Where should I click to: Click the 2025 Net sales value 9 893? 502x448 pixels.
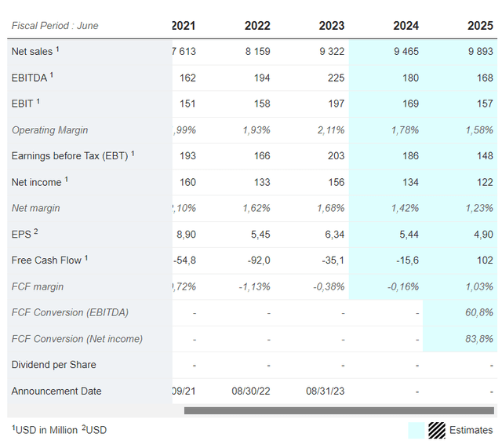[x=478, y=52]
